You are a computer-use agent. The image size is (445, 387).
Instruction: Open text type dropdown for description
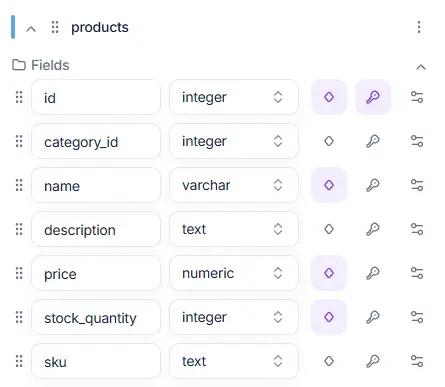tap(234, 229)
